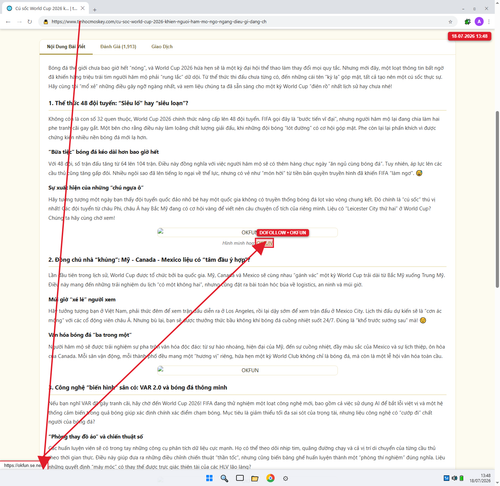Open the taskbar clock and date
The image size is (500, 486).
click(480, 478)
